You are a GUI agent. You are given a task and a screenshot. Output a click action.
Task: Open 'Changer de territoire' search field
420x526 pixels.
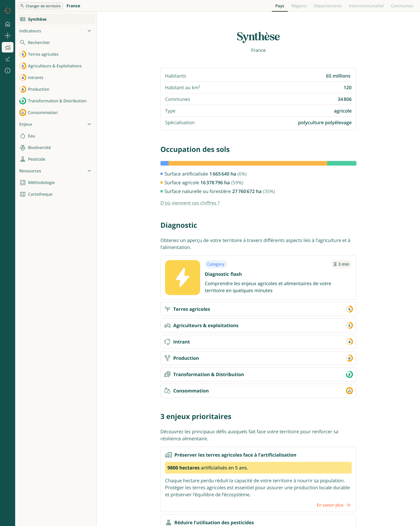tap(40, 6)
